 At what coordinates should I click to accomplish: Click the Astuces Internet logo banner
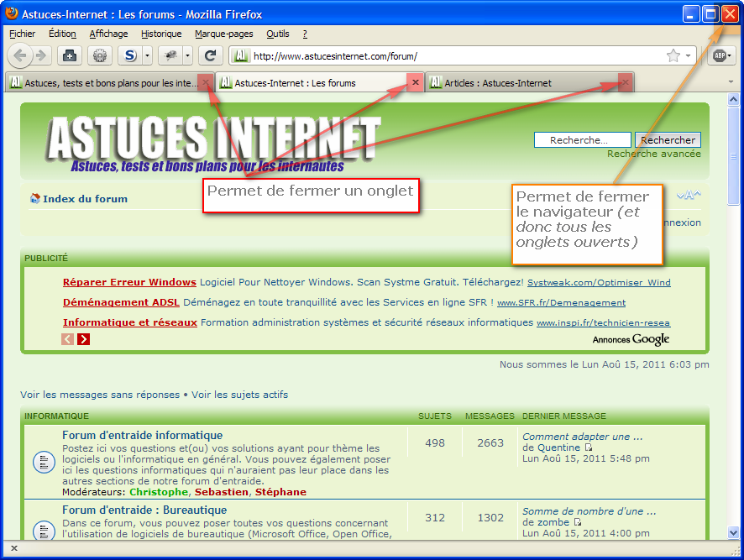213,143
